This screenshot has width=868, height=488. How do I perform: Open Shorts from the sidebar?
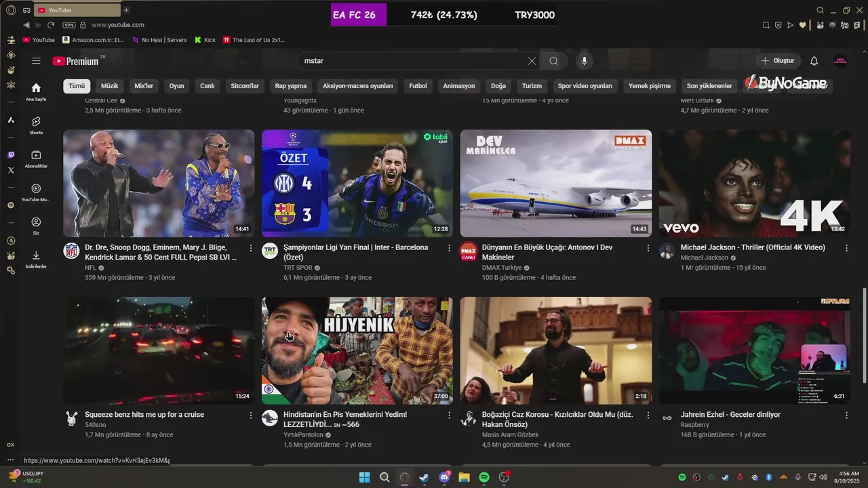36,125
